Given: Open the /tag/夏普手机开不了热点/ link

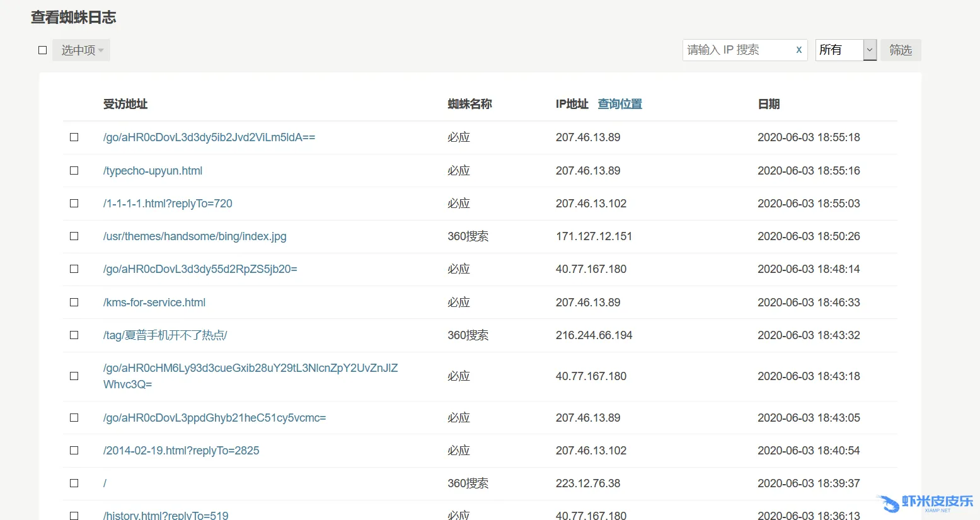Looking at the screenshot, I should [x=165, y=335].
